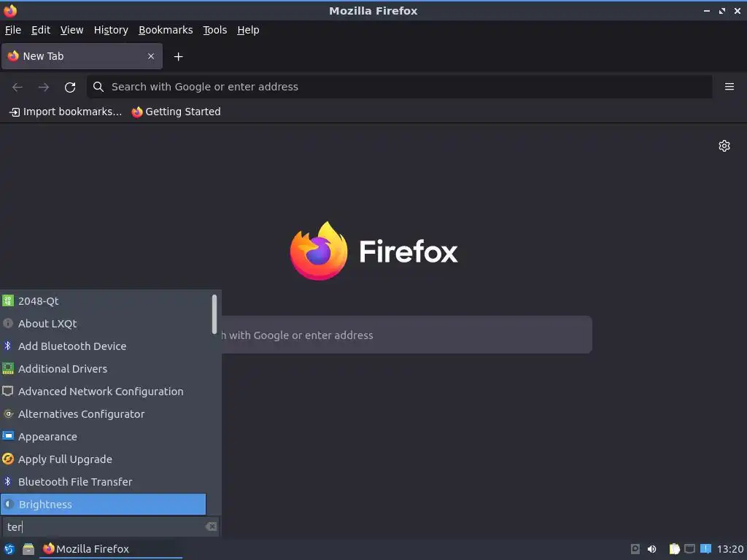
Task: Open the Tools menu
Action: (215, 30)
